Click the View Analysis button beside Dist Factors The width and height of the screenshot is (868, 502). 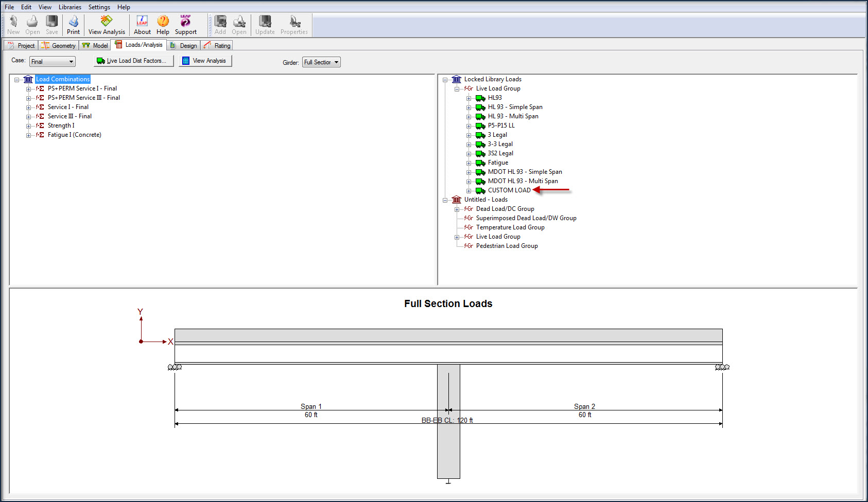(x=205, y=61)
